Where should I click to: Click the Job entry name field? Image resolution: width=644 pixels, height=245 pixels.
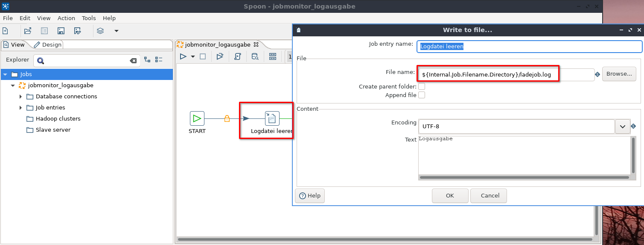(x=529, y=46)
